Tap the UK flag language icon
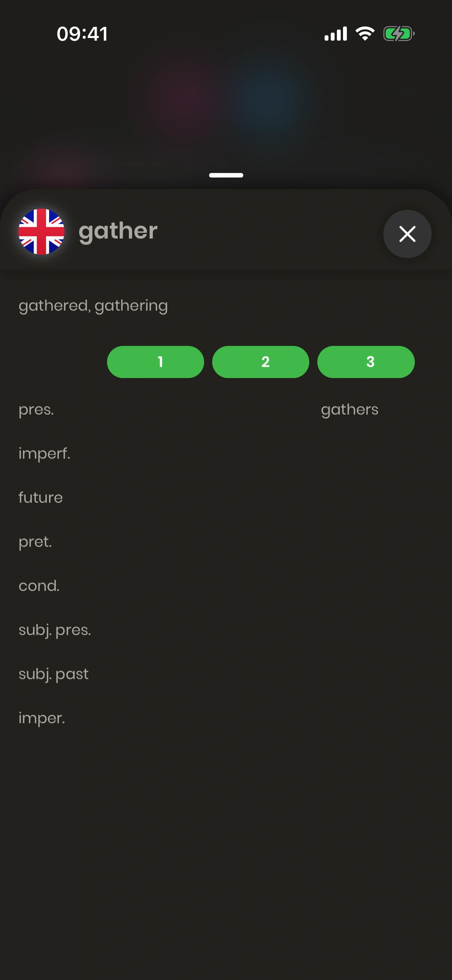Image resolution: width=452 pixels, height=980 pixels. tap(41, 232)
